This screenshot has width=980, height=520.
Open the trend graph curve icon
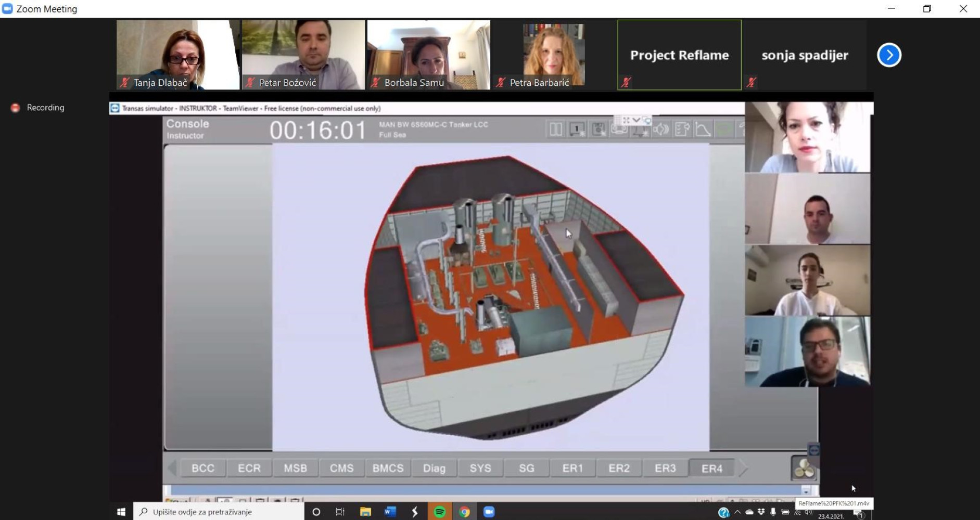pyautogui.click(x=703, y=129)
